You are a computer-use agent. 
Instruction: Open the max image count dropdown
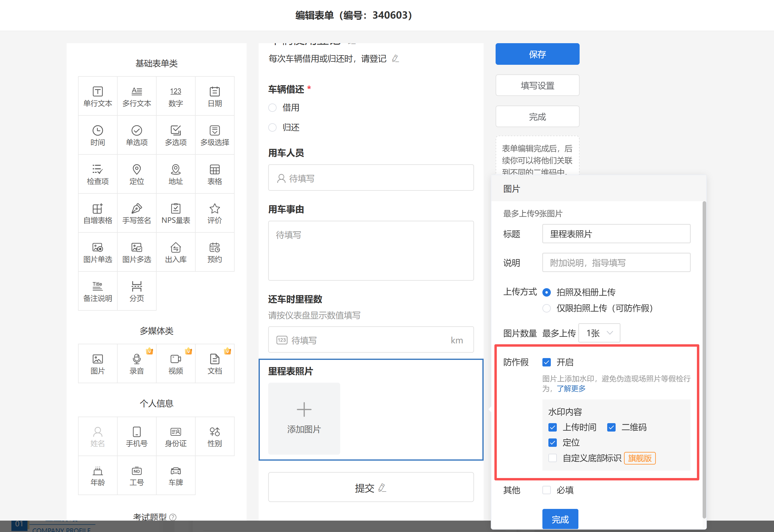click(599, 333)
